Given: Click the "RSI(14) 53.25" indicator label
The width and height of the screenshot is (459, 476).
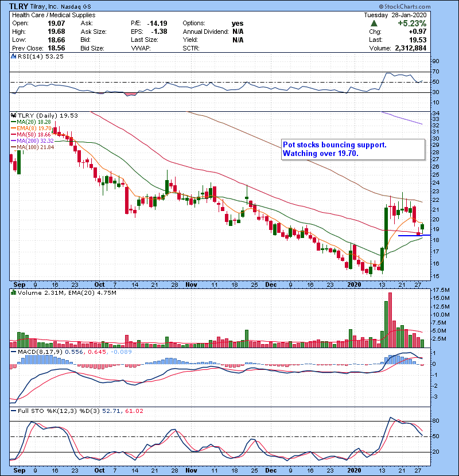Looking at the screenshot, I should (41, 56).
